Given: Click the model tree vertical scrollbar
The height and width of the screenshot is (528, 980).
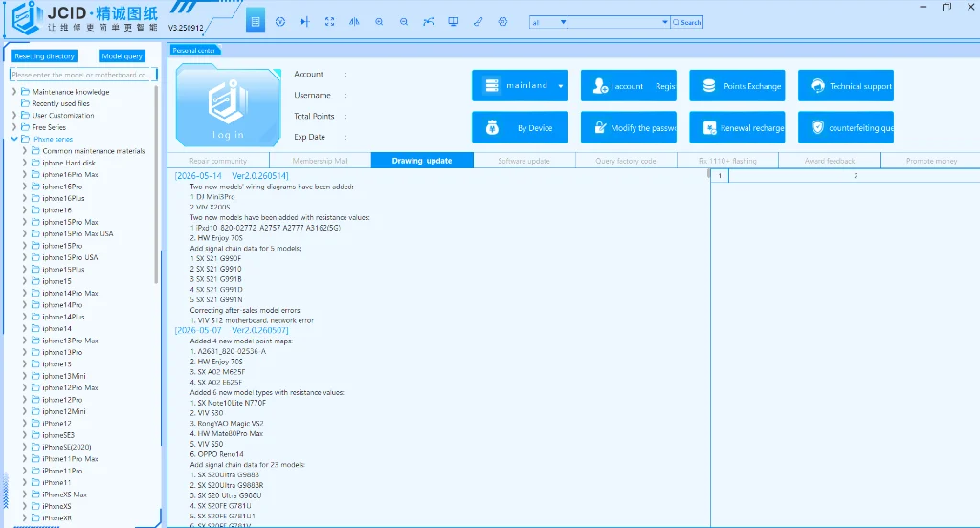Looking at the screenshot, I should point(156,185).
